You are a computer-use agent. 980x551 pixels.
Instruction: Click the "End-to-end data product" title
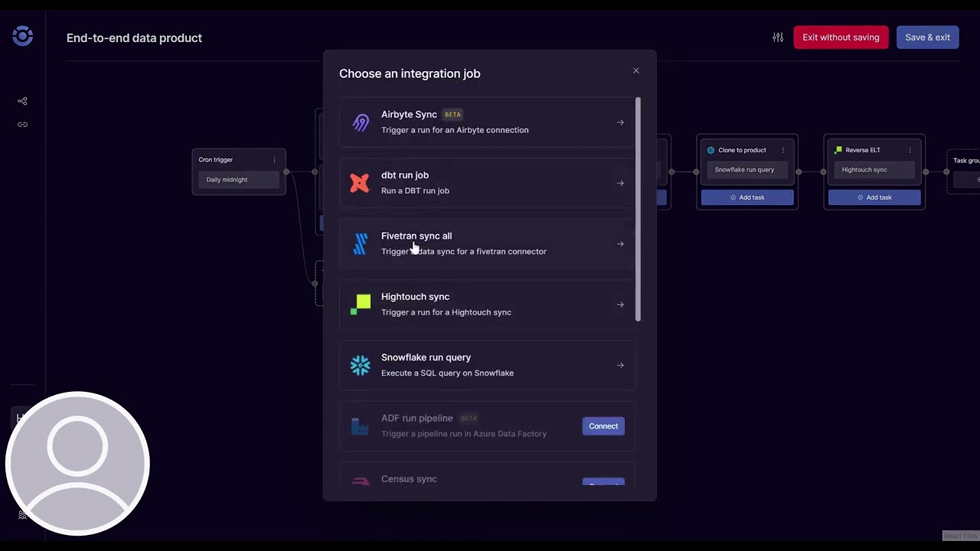point(134,37)
